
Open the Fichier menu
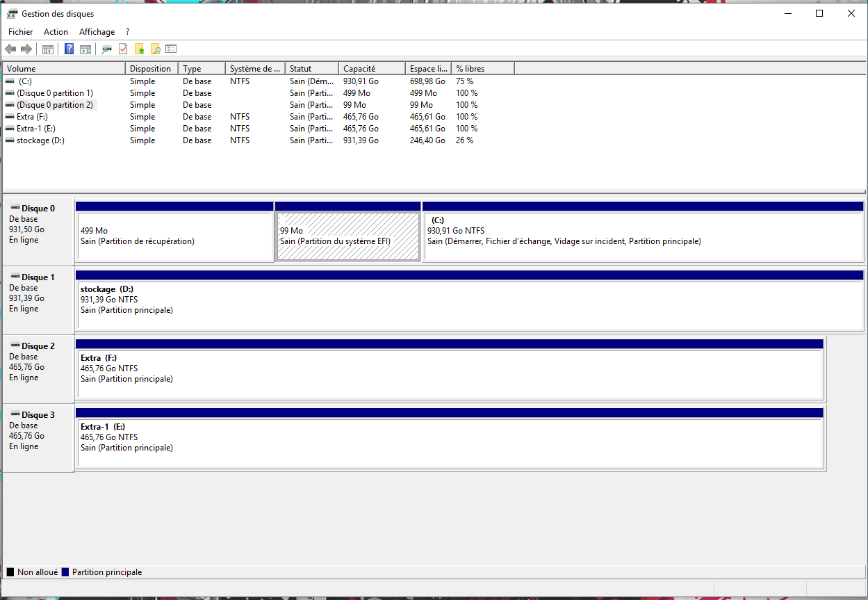21,32
